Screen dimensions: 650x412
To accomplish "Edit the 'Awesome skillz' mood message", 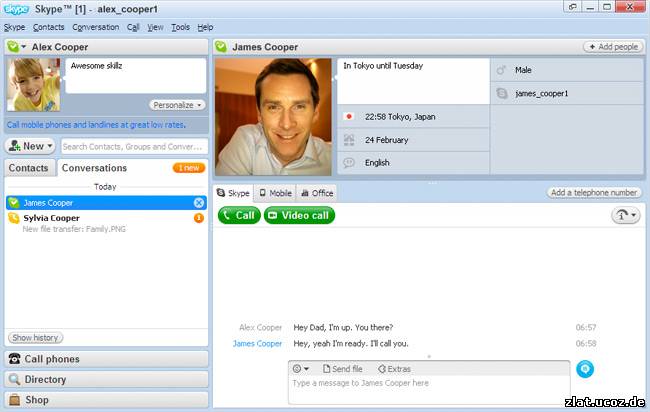I will pyautogui.click(x=136, y=75).
